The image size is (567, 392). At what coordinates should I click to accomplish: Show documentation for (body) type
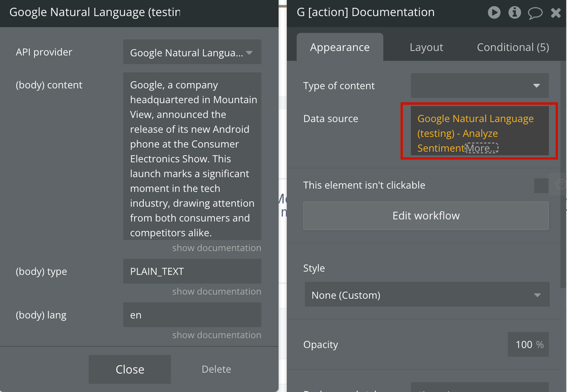217,291
